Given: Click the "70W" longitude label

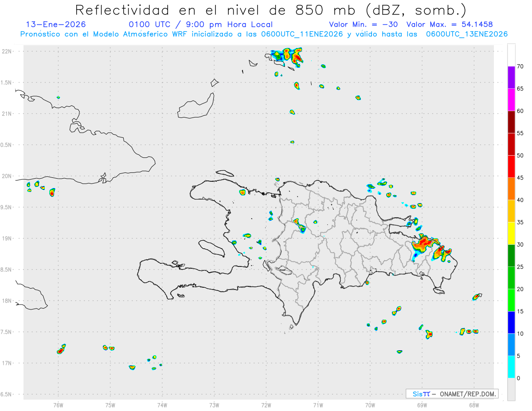Looking at the screenshot, I should (x=370, y=405).
